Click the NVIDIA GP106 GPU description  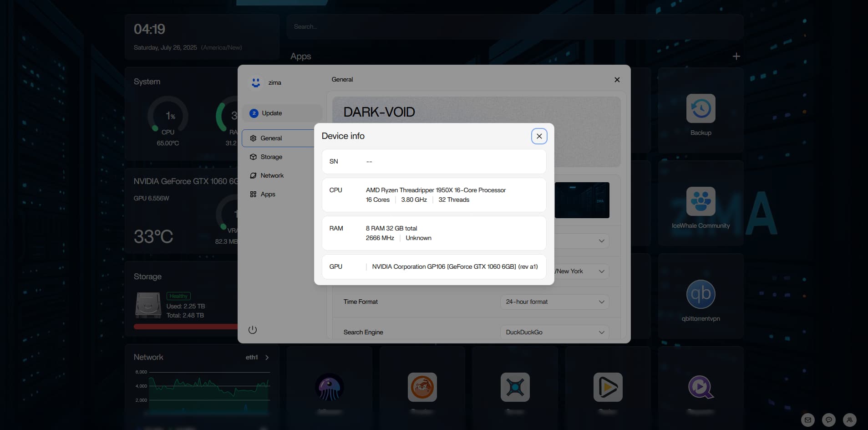(455, 266)
